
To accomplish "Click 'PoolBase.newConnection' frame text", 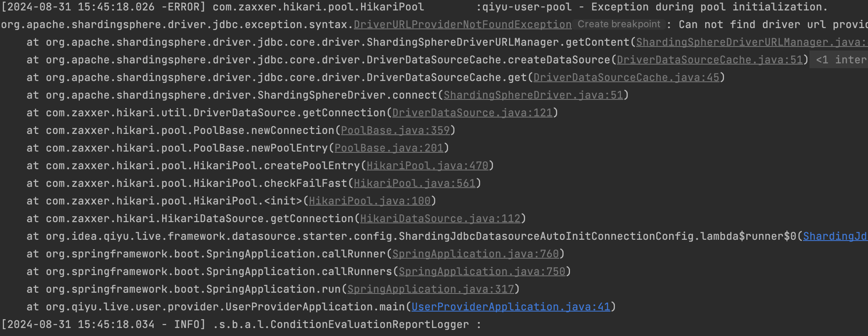I will pos(264,130).
